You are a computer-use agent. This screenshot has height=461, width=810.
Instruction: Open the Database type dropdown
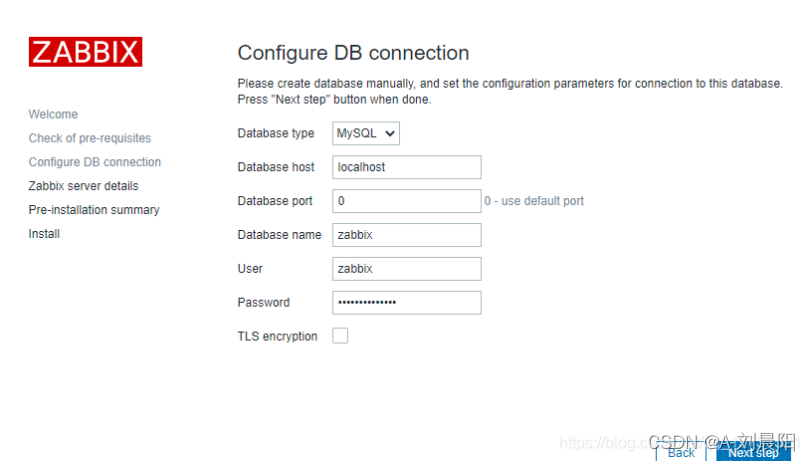(366, 133)
